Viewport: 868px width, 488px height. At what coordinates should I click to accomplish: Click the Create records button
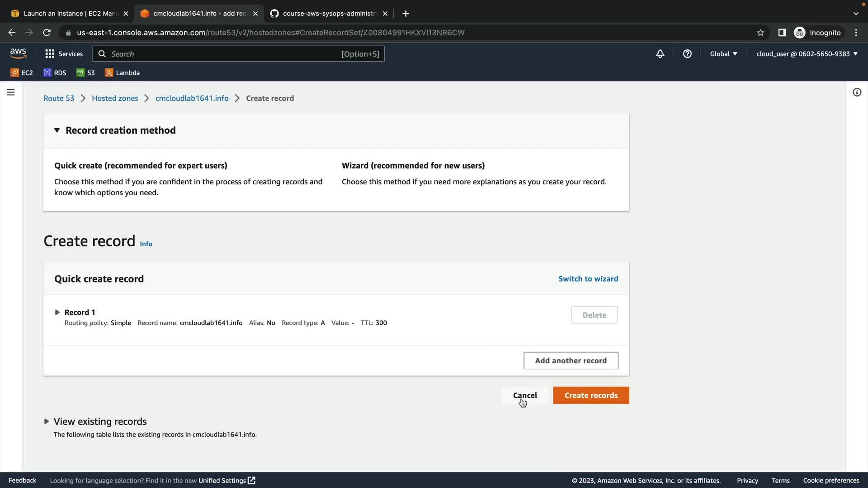point(591,395)
